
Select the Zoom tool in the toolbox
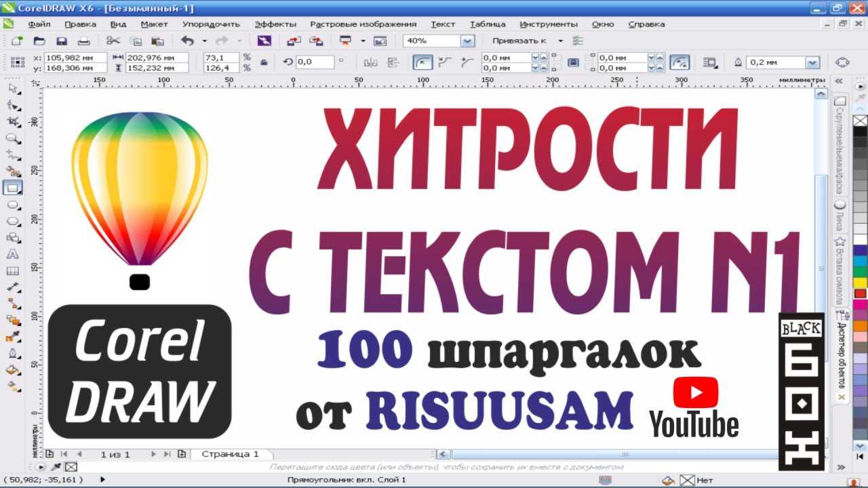pos(13,138)
